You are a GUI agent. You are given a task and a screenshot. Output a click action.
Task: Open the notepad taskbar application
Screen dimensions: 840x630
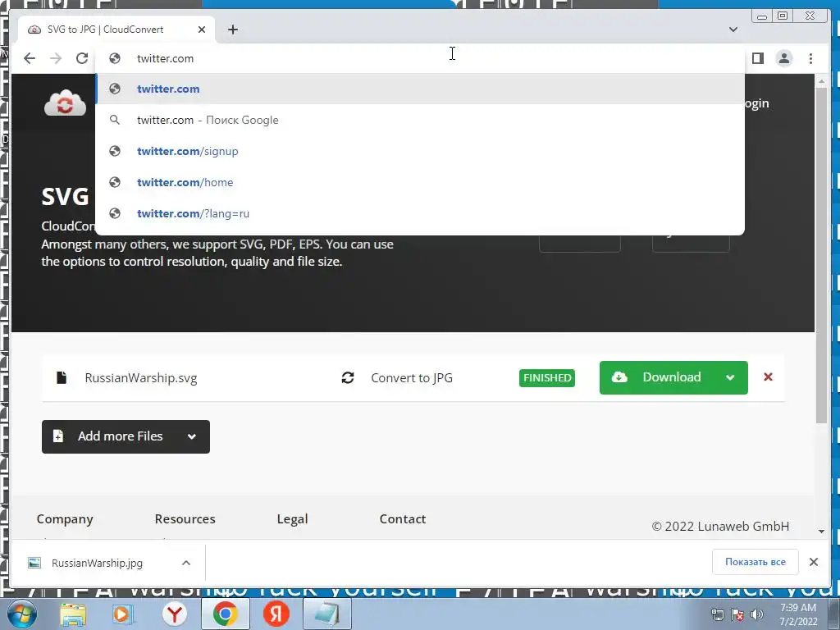click(327, 614)
